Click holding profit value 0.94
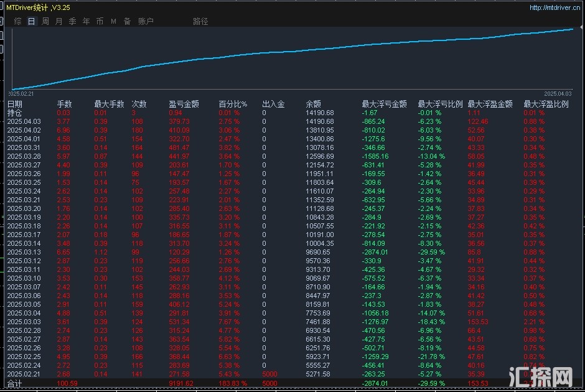The height and width of the screenshot is (392, 585). click(175, 113)
